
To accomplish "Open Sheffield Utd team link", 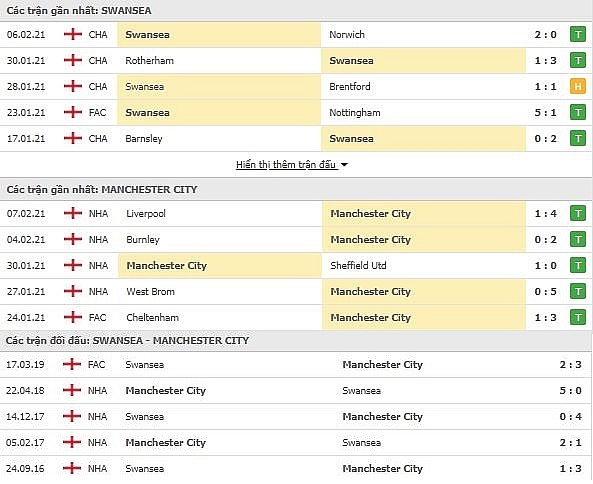I will click(x=358, y=265).
